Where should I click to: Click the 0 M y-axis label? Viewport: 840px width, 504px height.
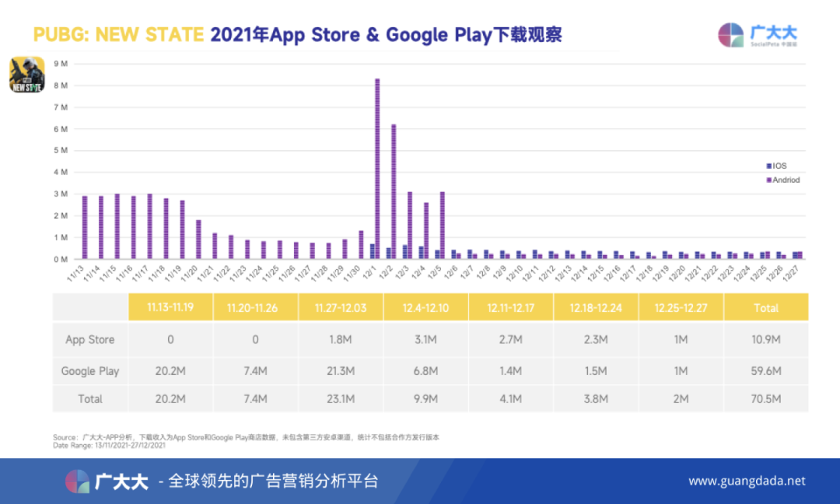coord(61,259)
